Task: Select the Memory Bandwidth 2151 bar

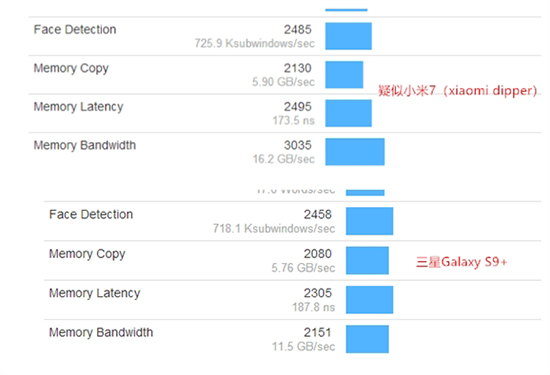Action: coord(367,339)
